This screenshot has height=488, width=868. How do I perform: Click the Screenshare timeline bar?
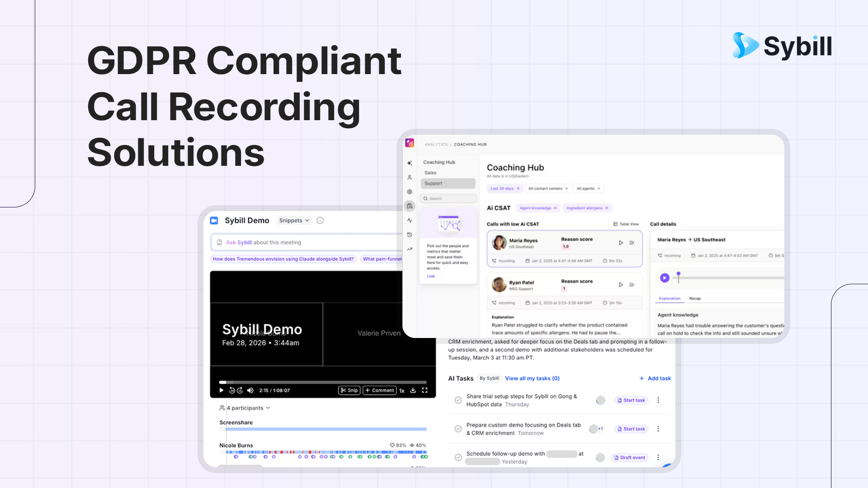coord(323,429)
